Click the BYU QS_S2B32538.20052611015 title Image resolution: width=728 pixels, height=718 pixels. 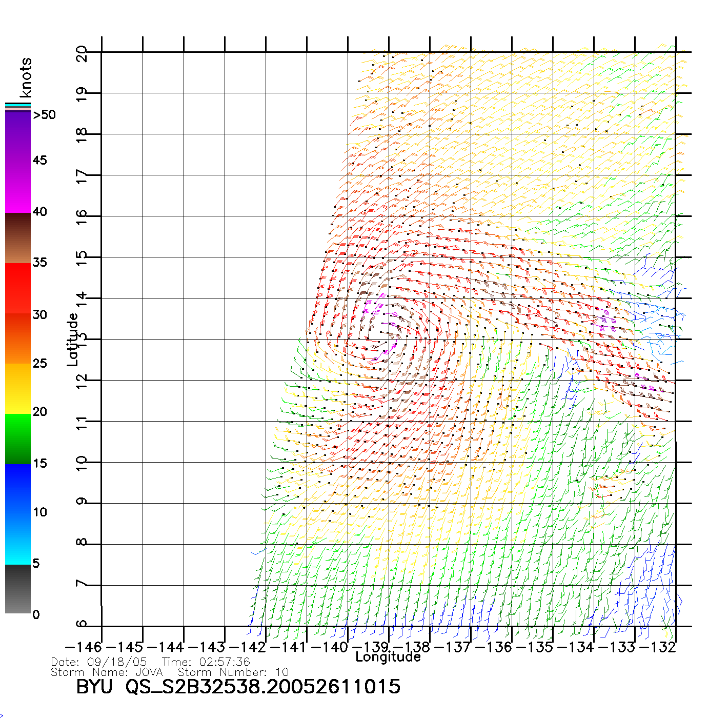tap(238, 687)
